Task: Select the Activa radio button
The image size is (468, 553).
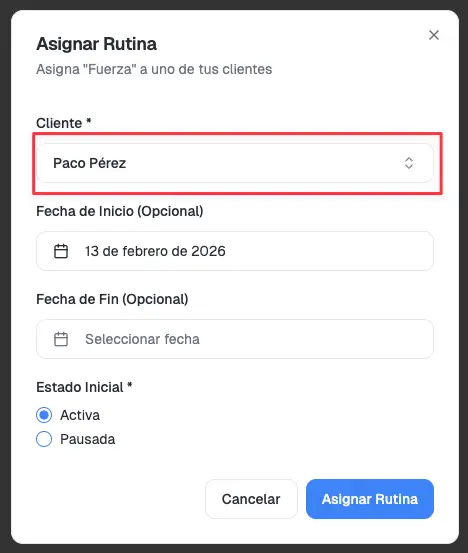Action: 44,415
